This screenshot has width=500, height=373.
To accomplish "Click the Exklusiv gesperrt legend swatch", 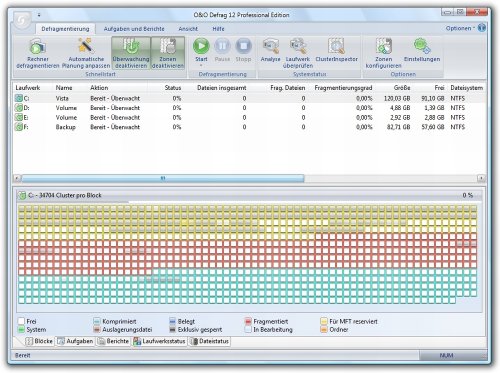I will pyautogui.click(x=172, y=329).
